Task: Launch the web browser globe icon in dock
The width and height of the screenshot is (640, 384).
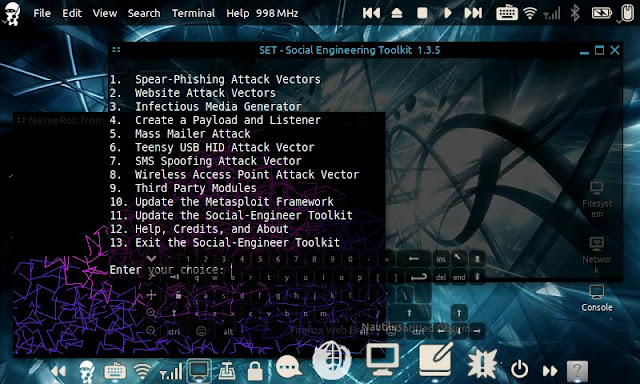Action: 331,360
